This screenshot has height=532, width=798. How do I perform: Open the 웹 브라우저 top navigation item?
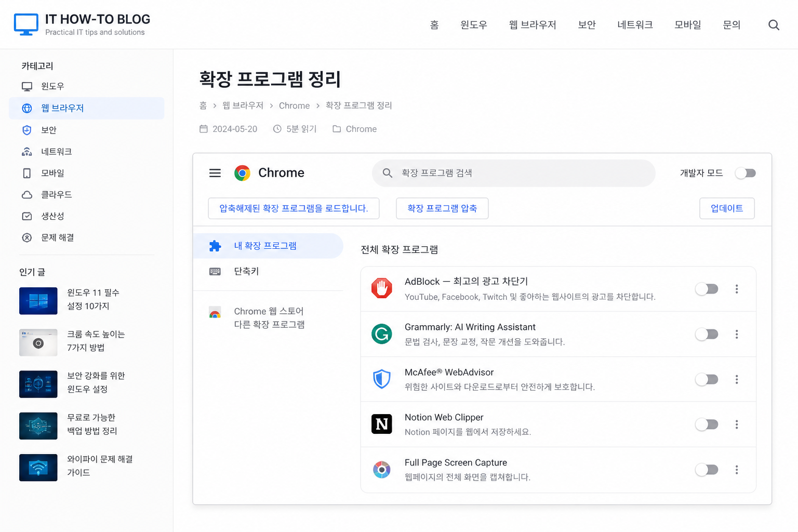pyautogui.click(x=533, y=25)
